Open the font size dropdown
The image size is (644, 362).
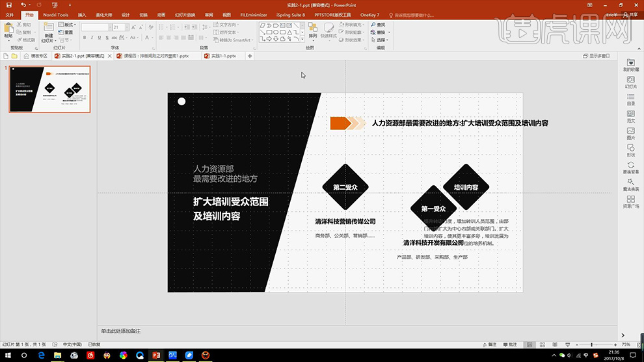point(126,27)
